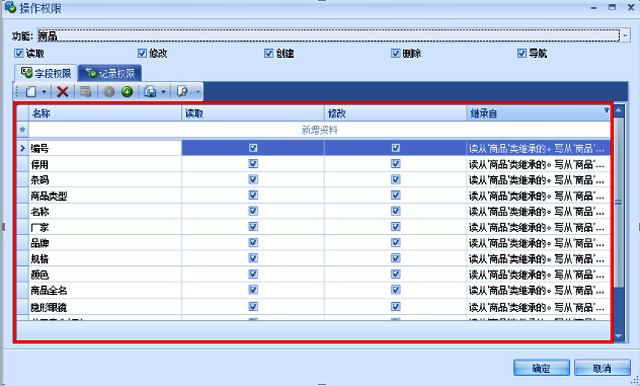This screenshot has height=386, width=640.
Task: Toggle the 删除 permission checkbox
Action: 395,53
